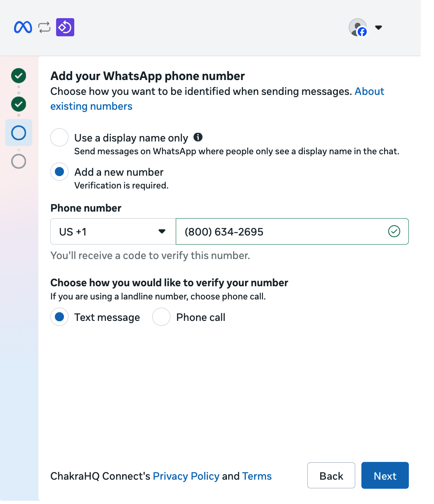Click the two-way sync arrows icon

pyautogui.click(x=44, y=28)
